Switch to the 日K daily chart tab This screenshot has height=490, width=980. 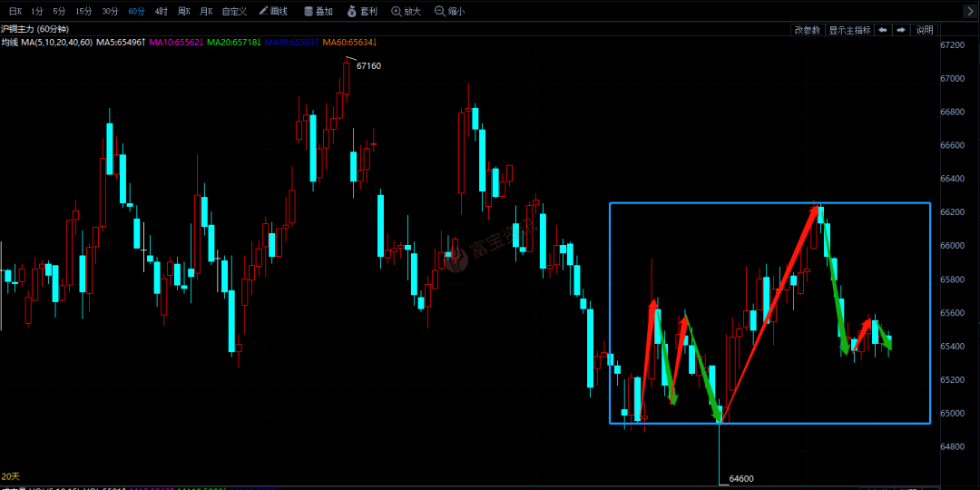coord(15,11)
